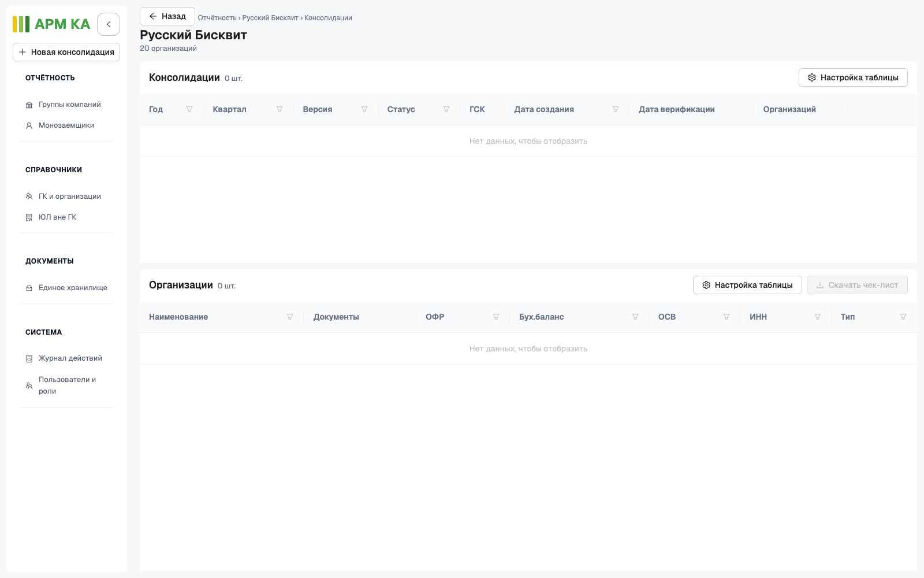Click filter icon in Версия column
924x578 pixels.
tap(364, 109)
